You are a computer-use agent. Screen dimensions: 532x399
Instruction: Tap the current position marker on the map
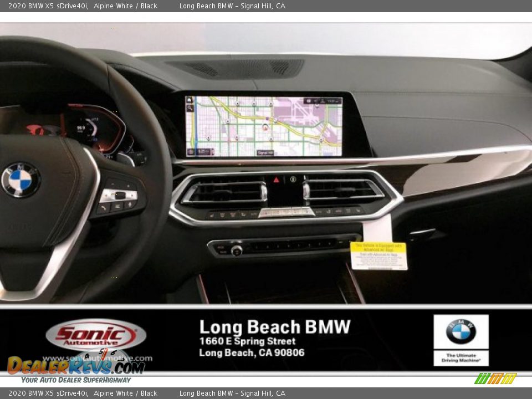click(265, 127)
